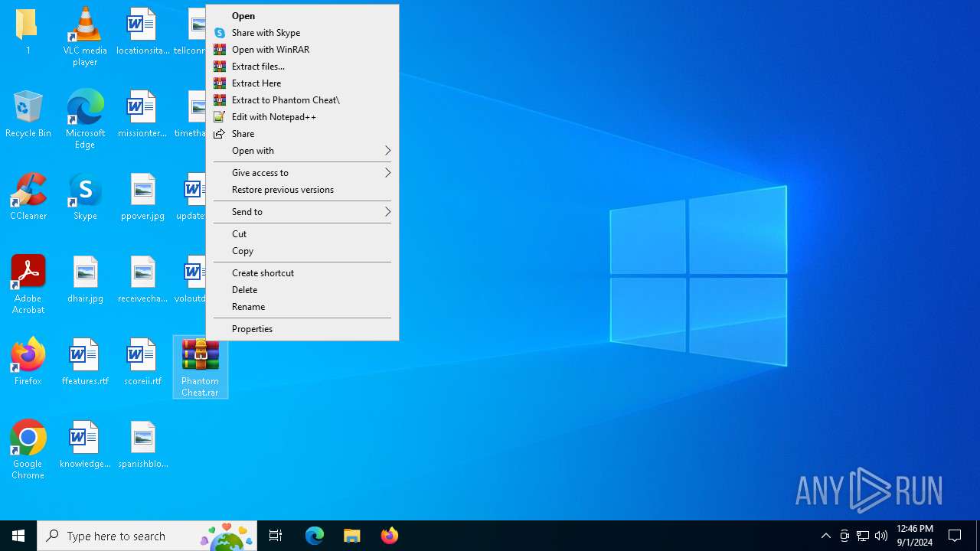Open the network status tray icon
Screen dimensions: 980x551
pos(863,536)
